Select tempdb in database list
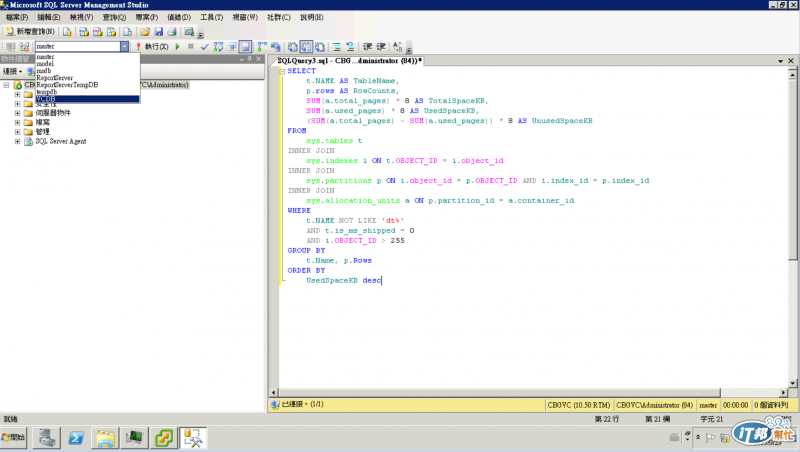This screenshot has width=800, height=452. point(87,92)
